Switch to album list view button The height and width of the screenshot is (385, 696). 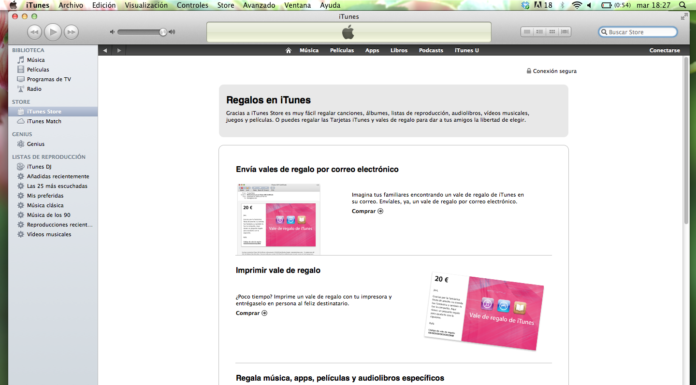[x=539, y=32]
